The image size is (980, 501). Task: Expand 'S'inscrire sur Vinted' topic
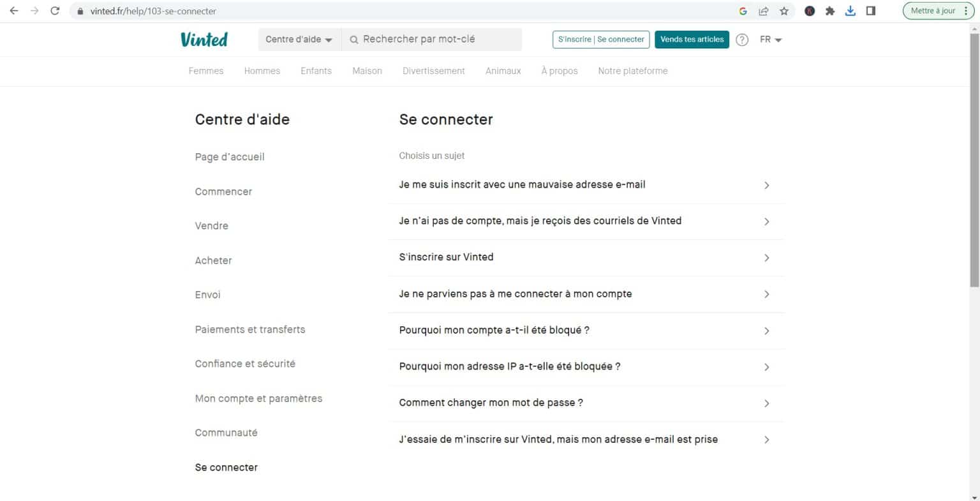click(x=584, y=257)
